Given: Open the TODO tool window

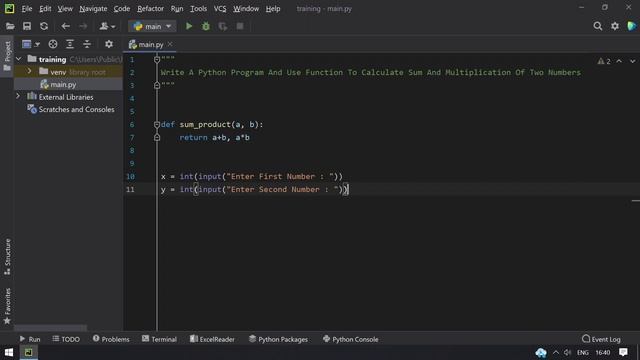Looking at the screenshot, I should pos(66,339).
